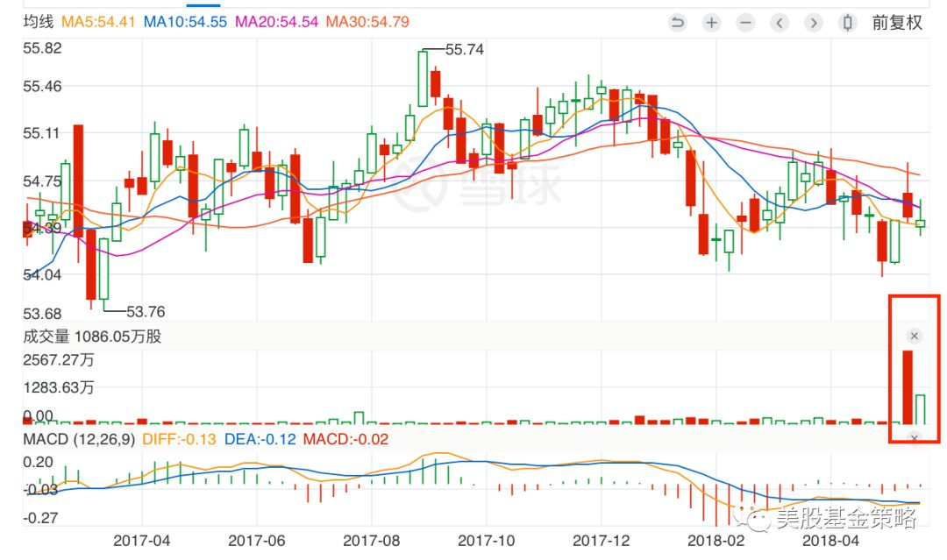Zoom in with the plus icon

[x=711, y=23]
